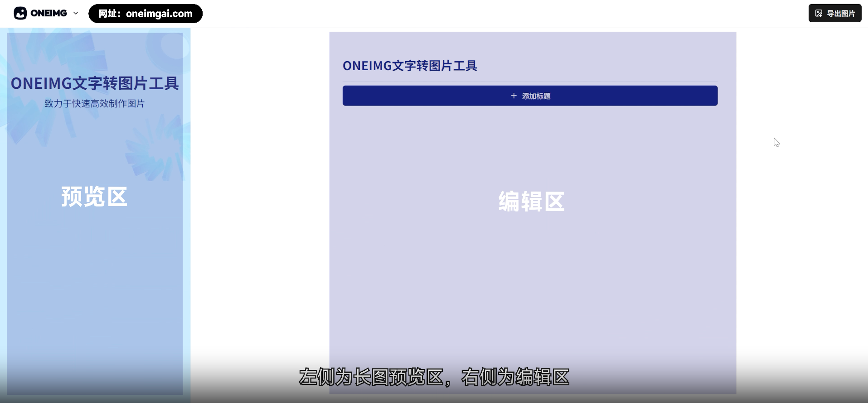Click the editor title ONEIMG文字转图片工具
This screenshot has width=868, height=403.
coord(410,66)
